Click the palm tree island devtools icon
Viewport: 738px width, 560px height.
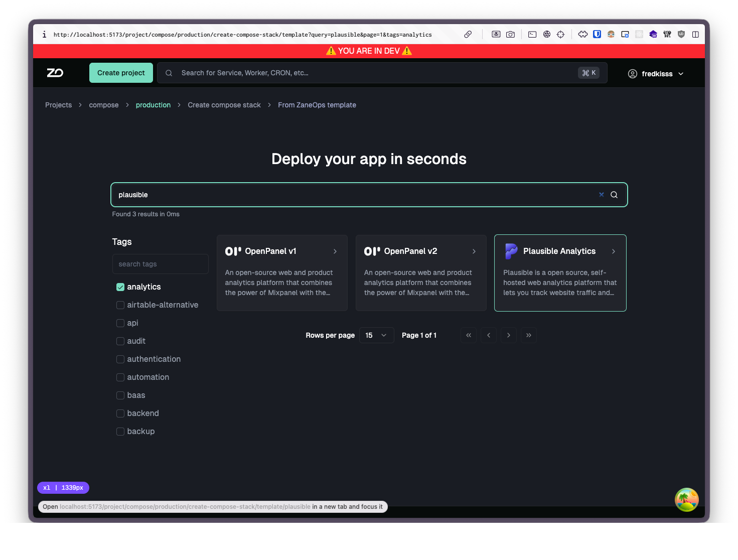point(687,500)
